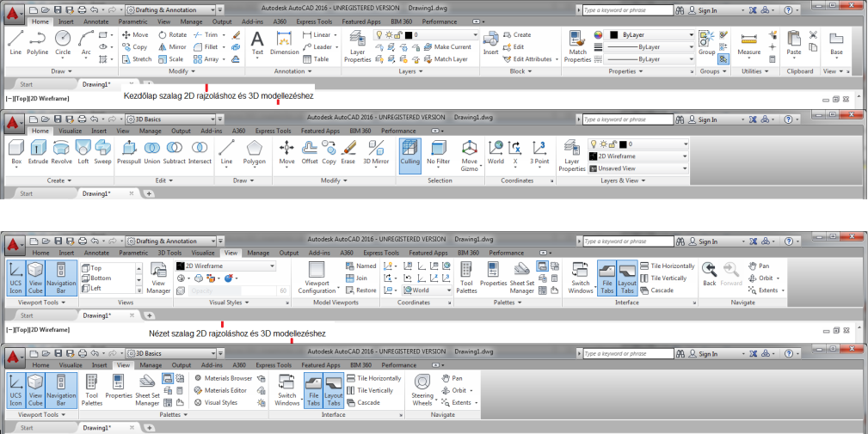Image resolution: width=868 pixels, height=434 pixels.
Task: Expand the Utilities panel dropdown
Action: pos(755,71)
